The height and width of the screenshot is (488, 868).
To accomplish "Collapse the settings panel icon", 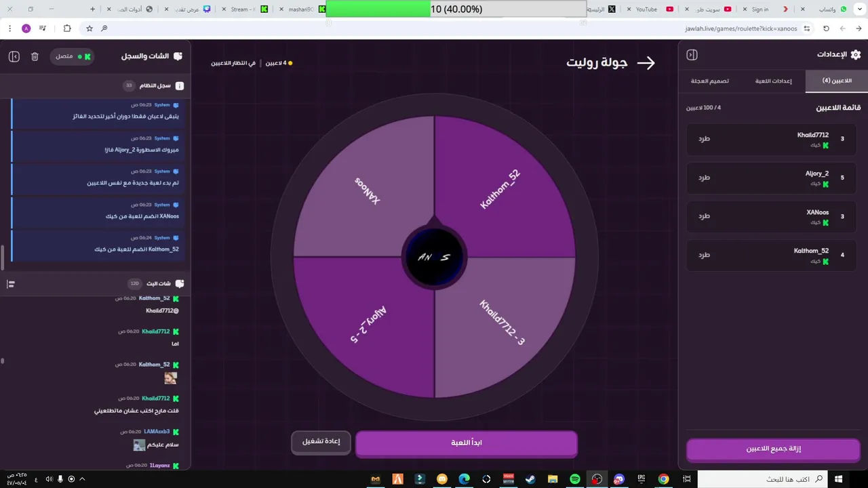I will click(x=692, y=55).
